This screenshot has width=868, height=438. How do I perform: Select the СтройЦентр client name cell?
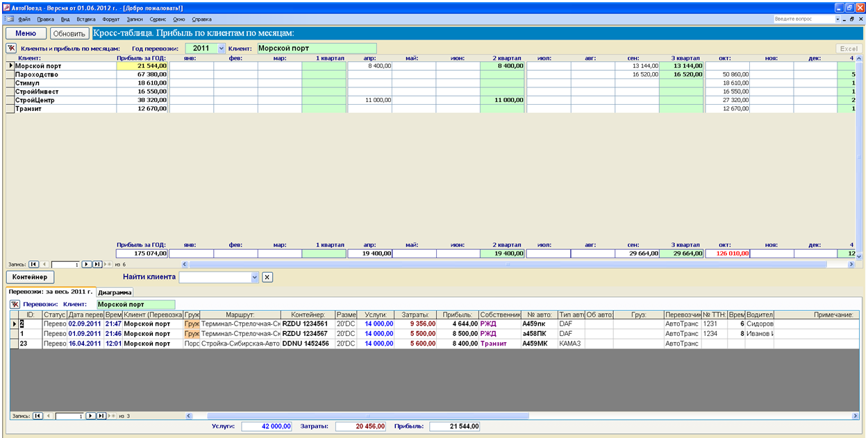[x=65, y=100]
